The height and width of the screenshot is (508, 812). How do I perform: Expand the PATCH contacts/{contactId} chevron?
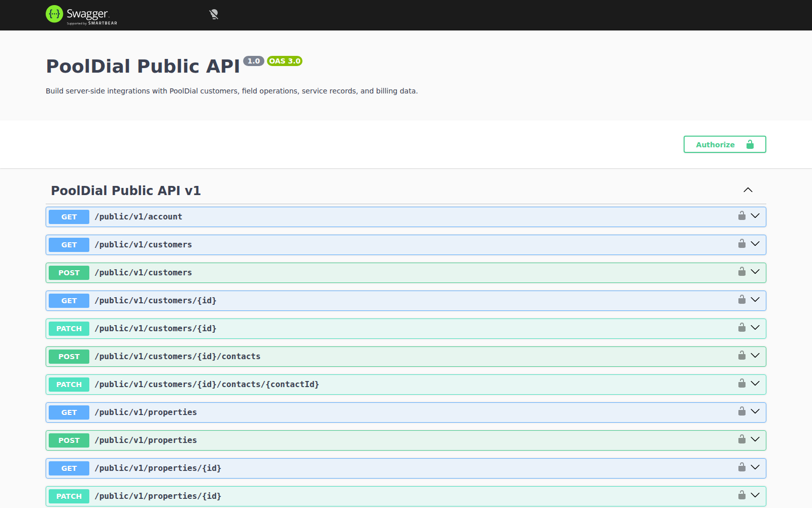[x=755, y=384]
